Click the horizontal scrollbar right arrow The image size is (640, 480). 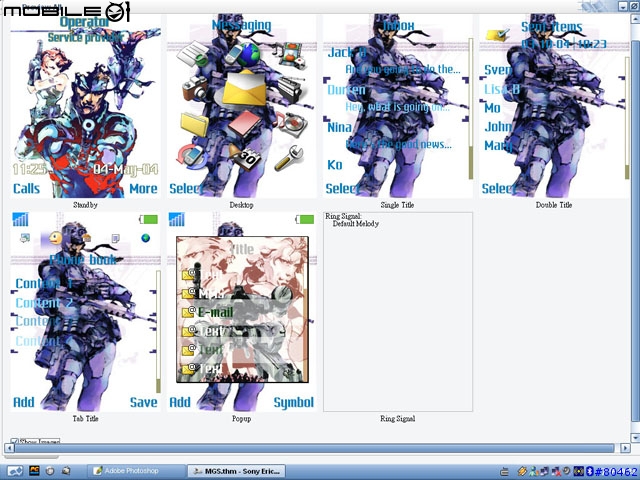[x=625, y=448]
